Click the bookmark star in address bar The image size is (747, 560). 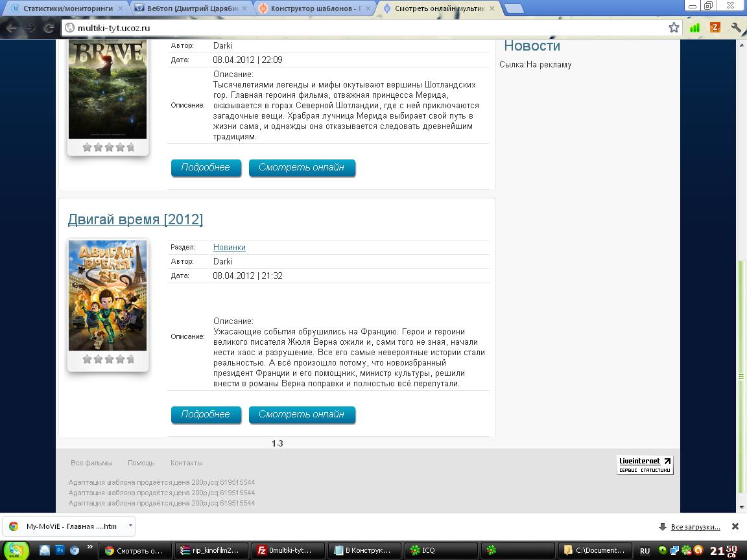click(674, 27)
